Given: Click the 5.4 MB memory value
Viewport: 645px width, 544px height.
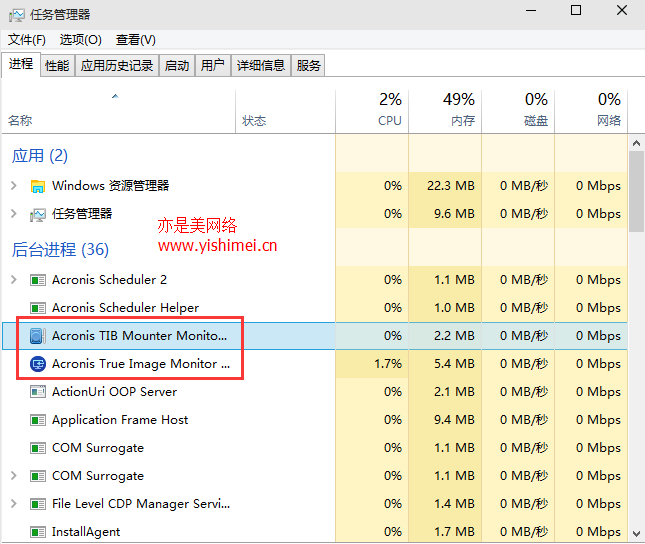Looking at the screenshot, I should (x=455, y=364).
